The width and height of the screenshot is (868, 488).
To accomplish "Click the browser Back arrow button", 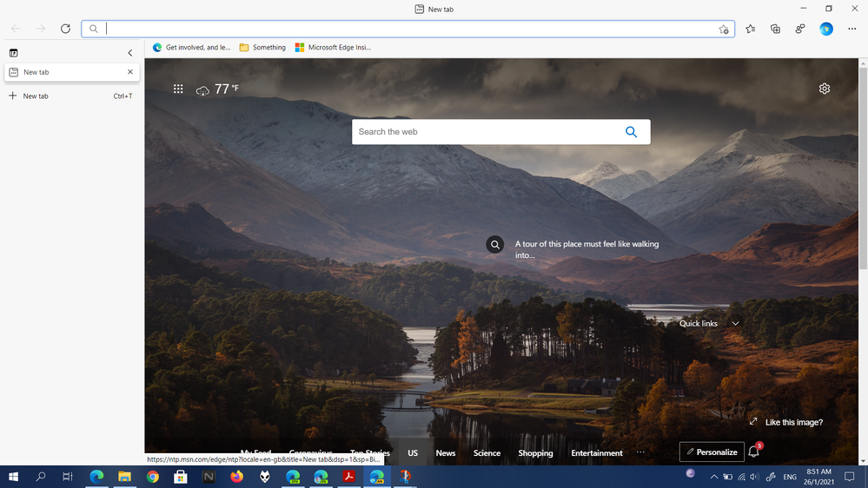I will 16,29.
